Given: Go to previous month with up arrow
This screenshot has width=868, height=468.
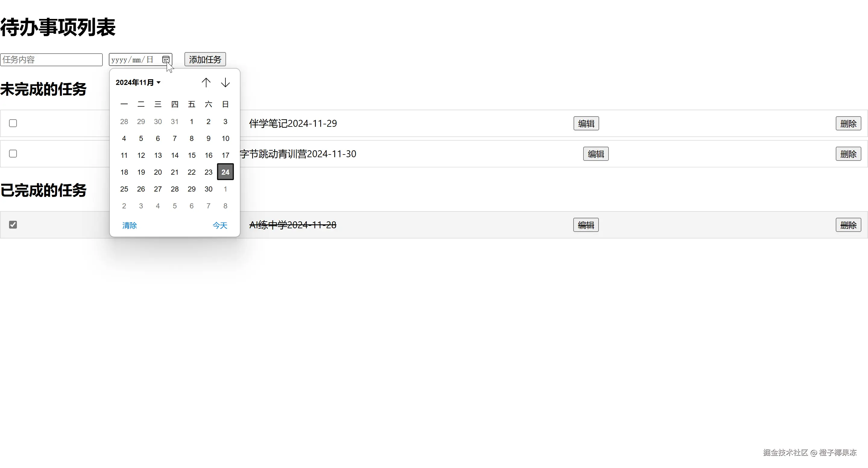Looking at the screenshot, I should tap(206, 83).
